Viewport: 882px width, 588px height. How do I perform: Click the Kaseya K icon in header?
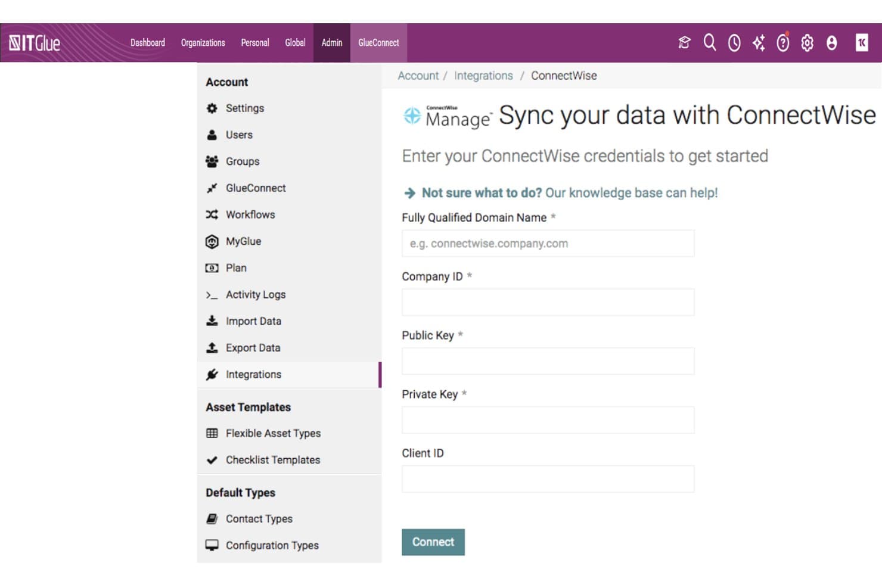click(862, 42)
